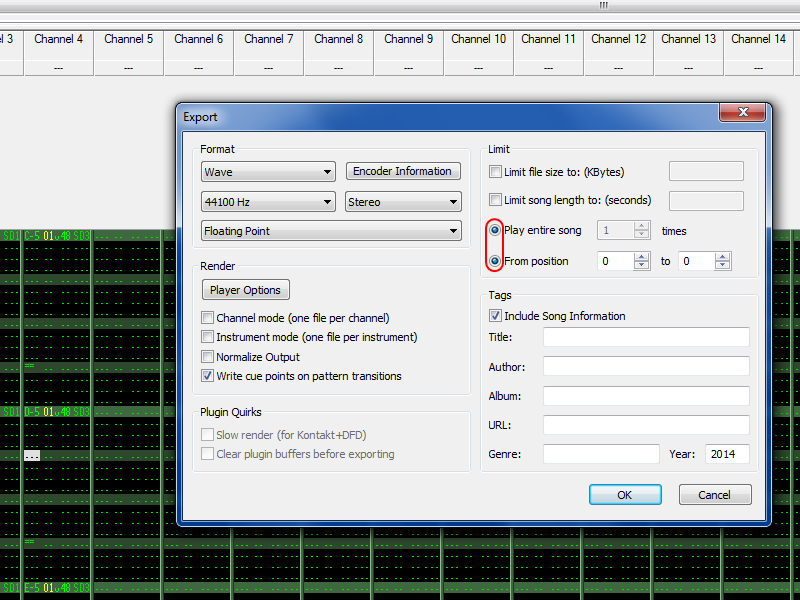800x600 pixels.
Task: Expand the Floating Point bit depth dropdown
Action: pyautogui.click(x=330, y=231)
